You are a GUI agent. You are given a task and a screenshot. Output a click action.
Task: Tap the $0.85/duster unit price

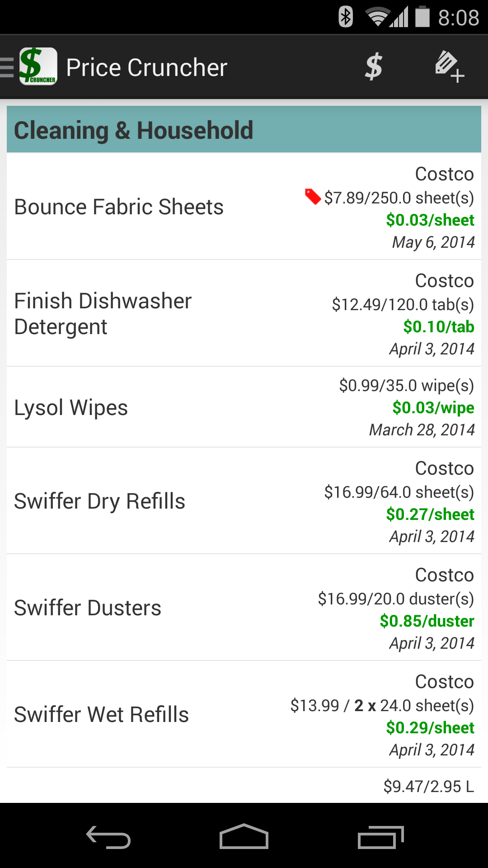click(427, 621)
